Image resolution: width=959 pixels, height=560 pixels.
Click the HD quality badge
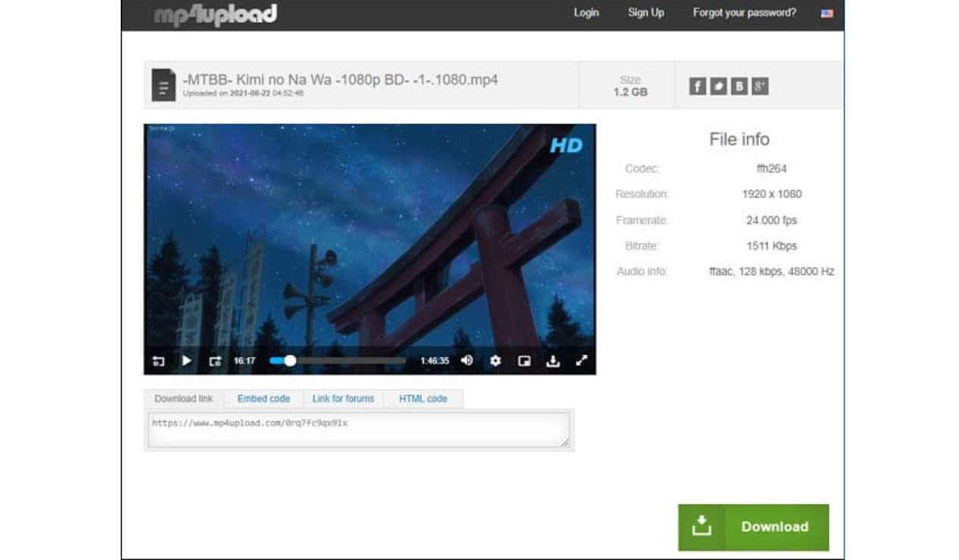[x=566, y=145]
